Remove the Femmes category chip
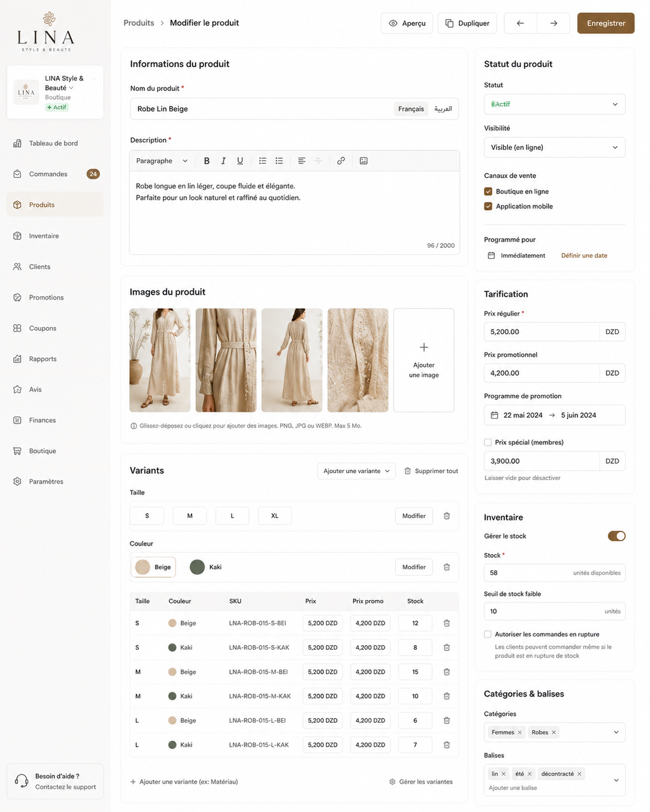Viewport: 650px width, 812px height. (520, 733)
